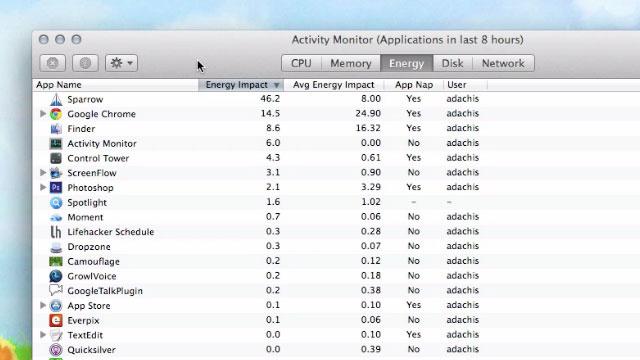Click the Everpix row name
640x360 pixels.
point(83,320)
